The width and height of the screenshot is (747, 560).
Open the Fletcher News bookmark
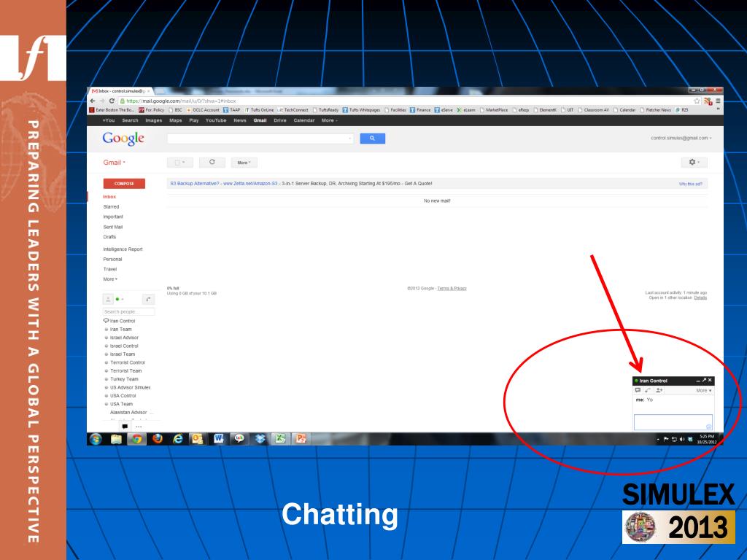click(655, 110)
